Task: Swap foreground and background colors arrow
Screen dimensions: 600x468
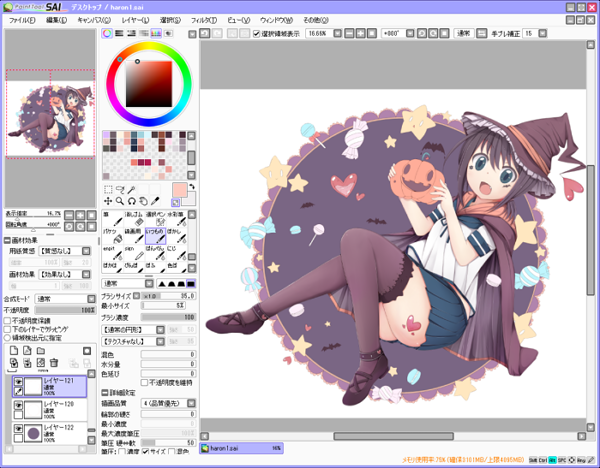Action: pos(192,187)
